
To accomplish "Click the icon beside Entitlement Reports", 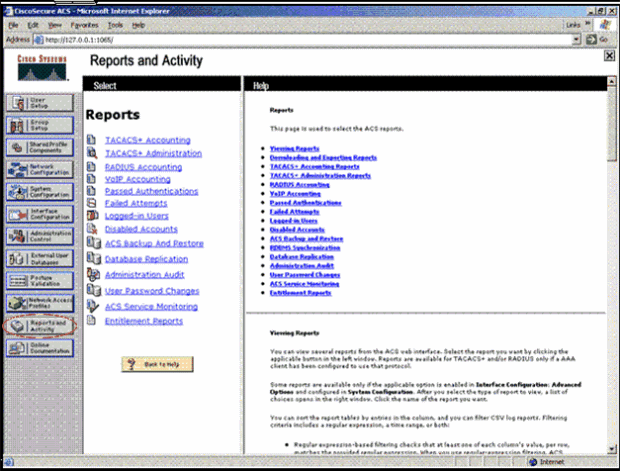I will tap(91, 320).
